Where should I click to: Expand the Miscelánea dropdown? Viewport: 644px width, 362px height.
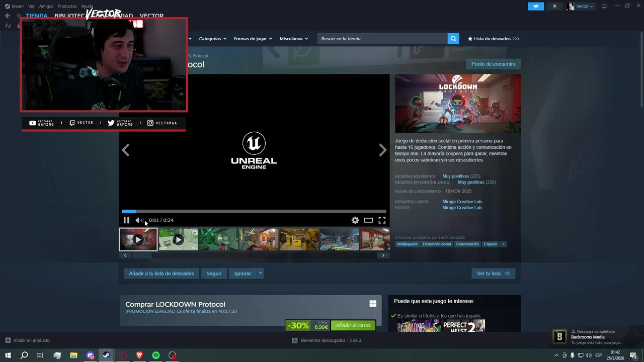point(294,39)
